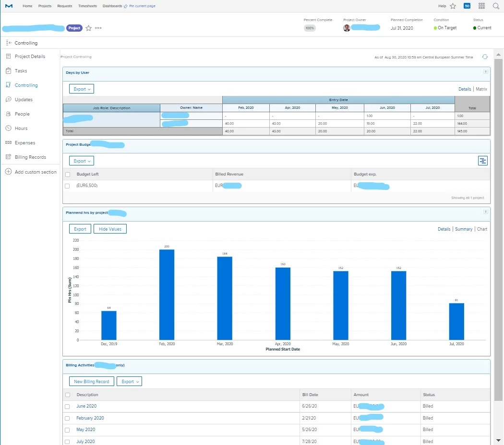
Task: Collapse the sidebar with the Controlling arrow icon
Action: click(x=9, y=43)
